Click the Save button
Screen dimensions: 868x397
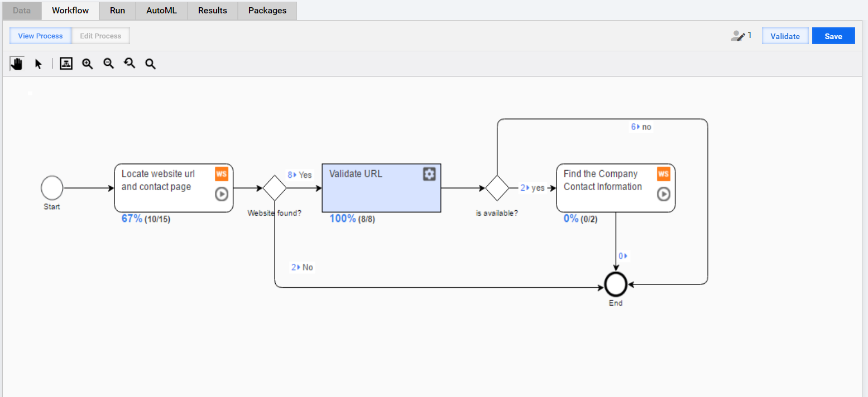[x=833, y=36]
